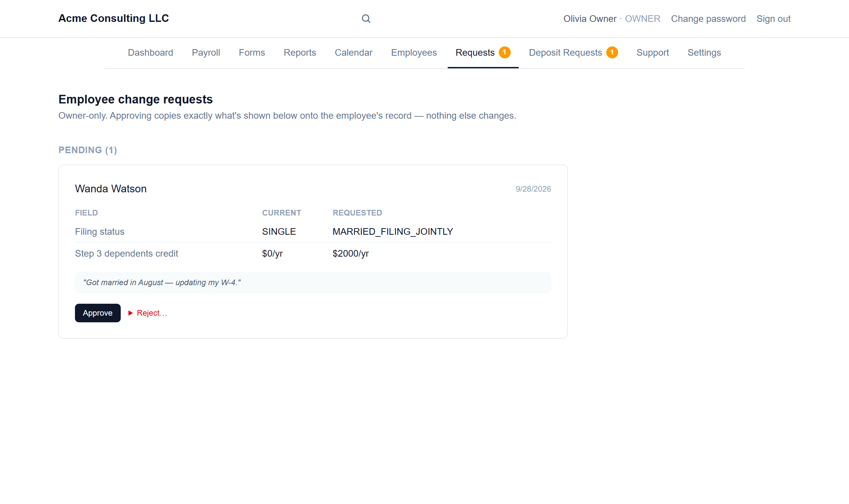The width and height of the screenshot is (849, 504).
Task: Open the Reports tab
Action: coord(300,53)
